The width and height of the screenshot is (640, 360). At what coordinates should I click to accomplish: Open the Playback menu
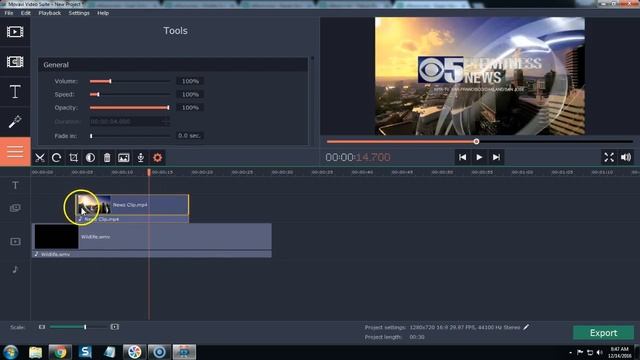coord(49,13)
